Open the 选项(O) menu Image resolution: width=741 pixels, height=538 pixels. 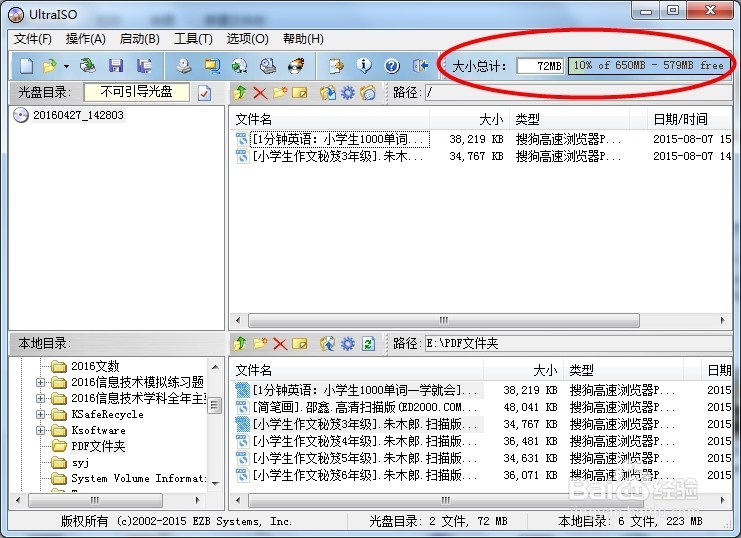(x=247, y=39)
